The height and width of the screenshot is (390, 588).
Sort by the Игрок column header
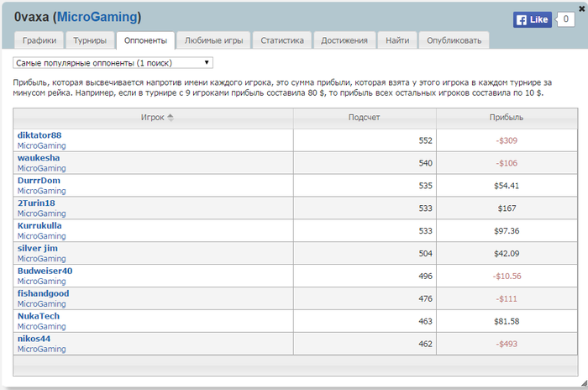(153, 118)
